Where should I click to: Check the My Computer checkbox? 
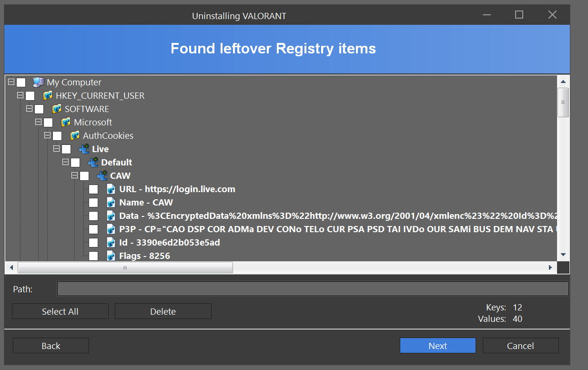coord(21,82)
